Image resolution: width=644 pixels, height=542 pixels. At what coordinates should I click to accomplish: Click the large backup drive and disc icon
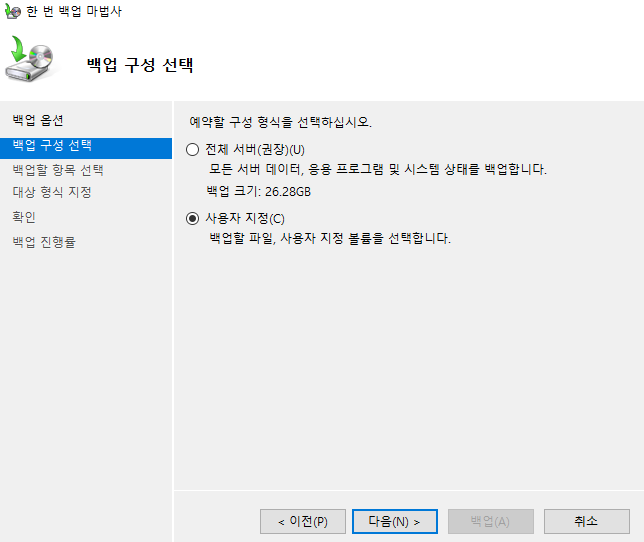(x=30, y=59)
